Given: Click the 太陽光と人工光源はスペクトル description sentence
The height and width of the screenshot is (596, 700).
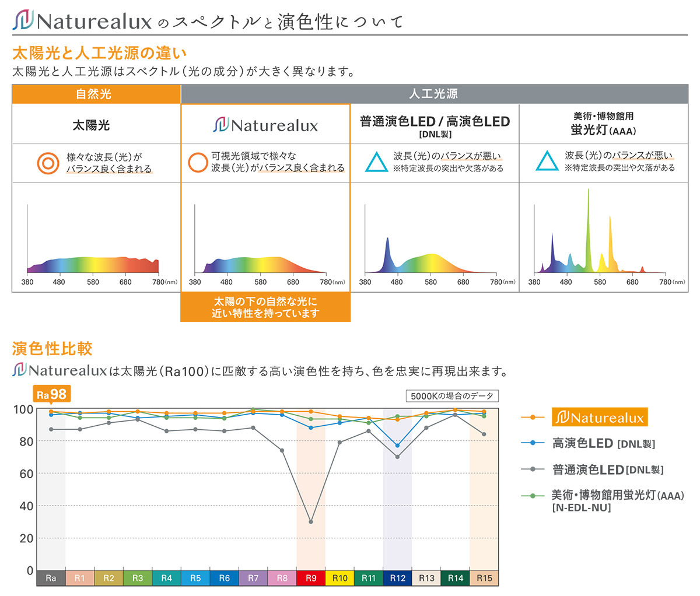Looking at the screenshot, I should (x=184, y=72).
